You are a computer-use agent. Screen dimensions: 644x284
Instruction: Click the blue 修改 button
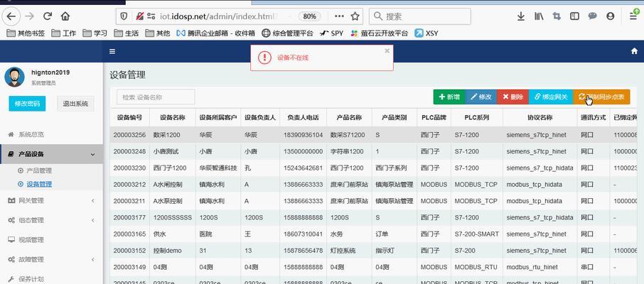pos(481,97)
